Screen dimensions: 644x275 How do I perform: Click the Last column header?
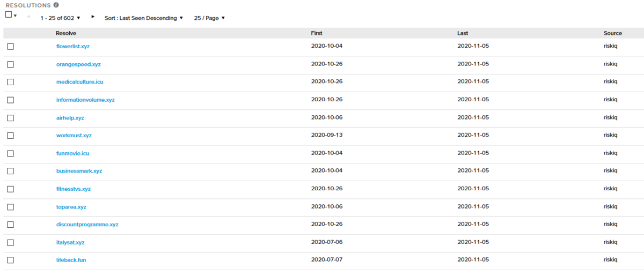point(463,33)
